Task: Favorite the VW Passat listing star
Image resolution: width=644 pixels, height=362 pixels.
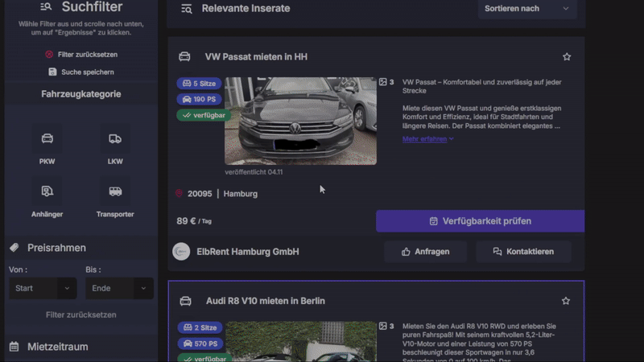Action: coord(567,56)
